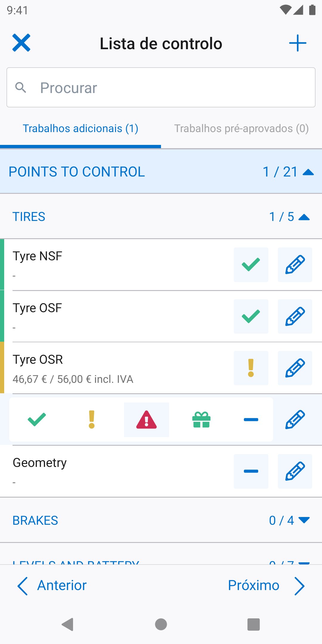Switch to Trabalhos pré-aprovados tab
The width and height of the screenshot is (322, 644).
(241, 129)
